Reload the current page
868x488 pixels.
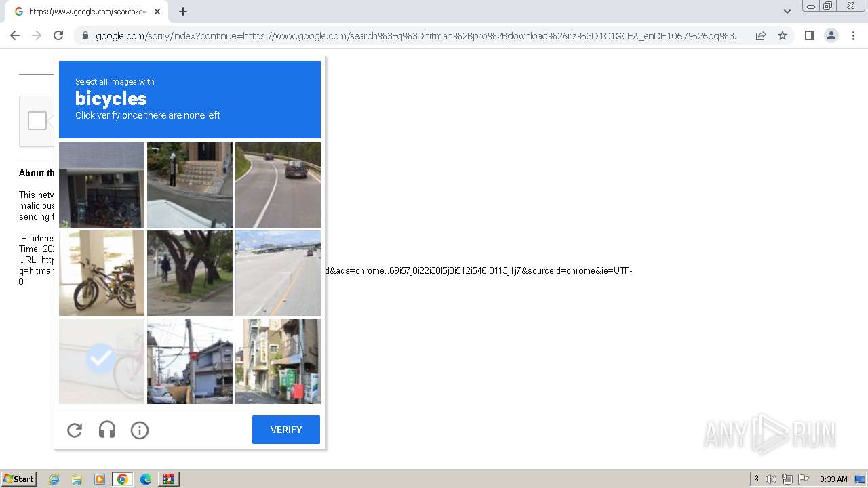(58, 35)
